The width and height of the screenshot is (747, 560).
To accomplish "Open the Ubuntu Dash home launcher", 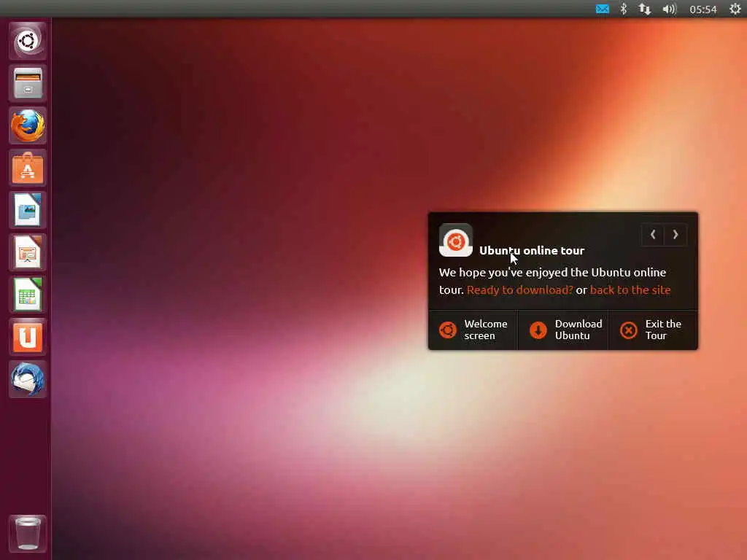I will tap(28, 41).
